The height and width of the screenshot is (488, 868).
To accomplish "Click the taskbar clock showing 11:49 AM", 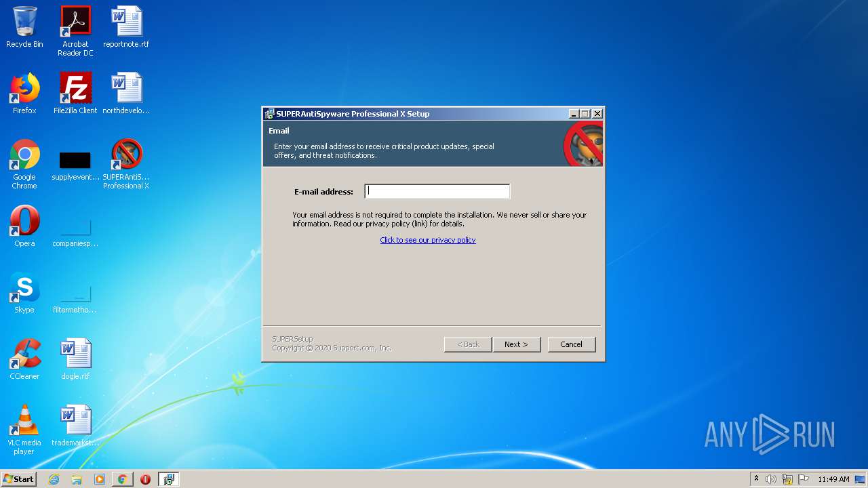I will coord(833,479).
